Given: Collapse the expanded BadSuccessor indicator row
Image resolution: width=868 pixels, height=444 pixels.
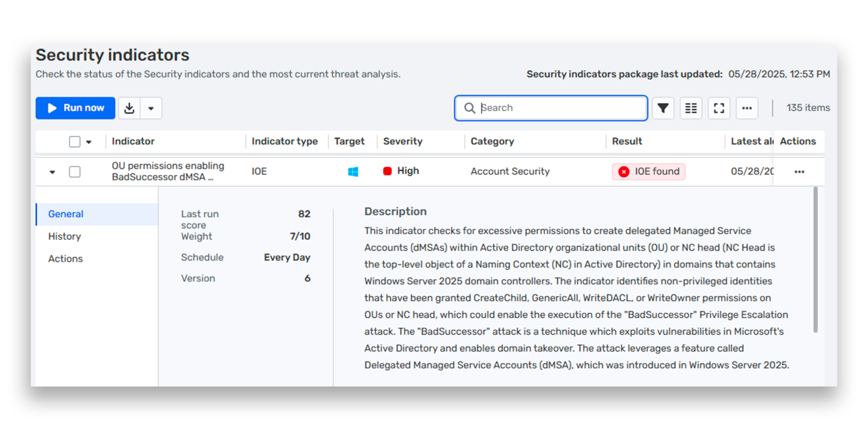Looking at the screenshot, I should (x=52, y=172).
